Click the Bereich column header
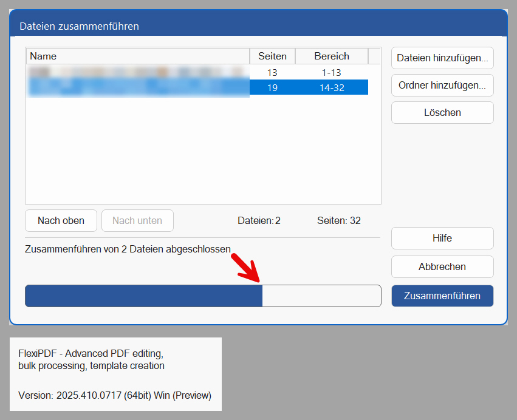 click(x=332, y=56)
